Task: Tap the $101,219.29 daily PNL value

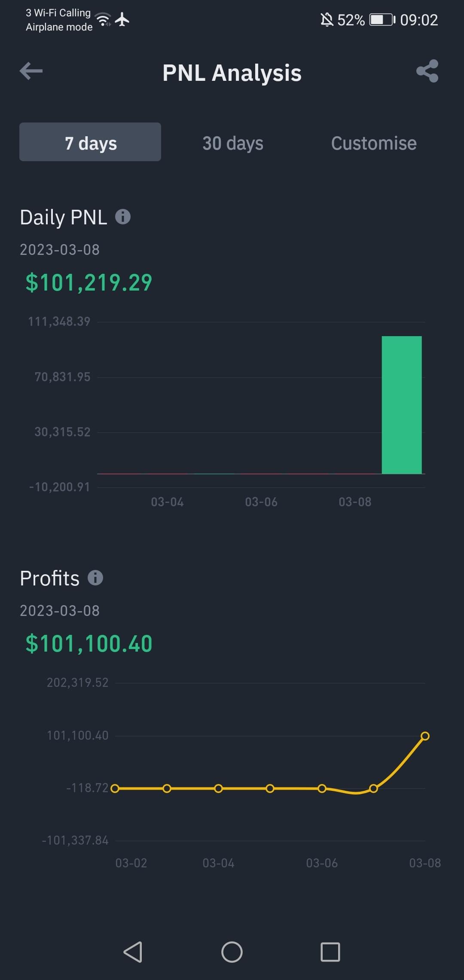Action: (x=89, y=283)
